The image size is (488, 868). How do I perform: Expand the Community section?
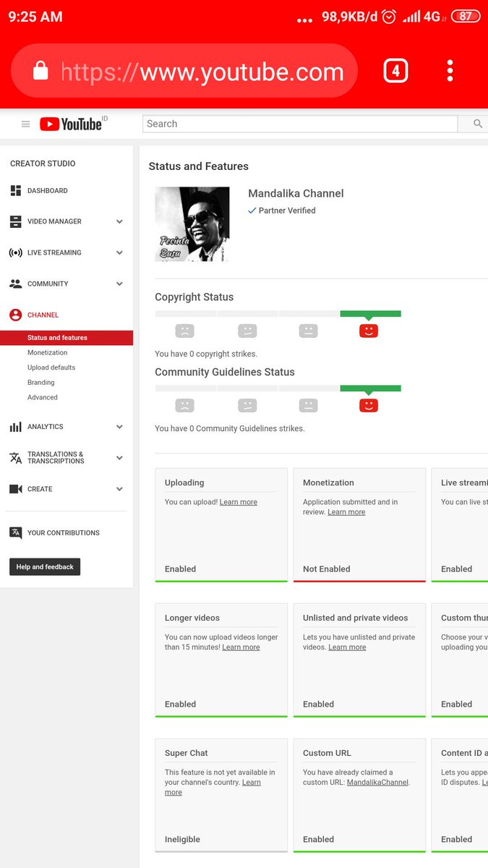coord(119,284)
